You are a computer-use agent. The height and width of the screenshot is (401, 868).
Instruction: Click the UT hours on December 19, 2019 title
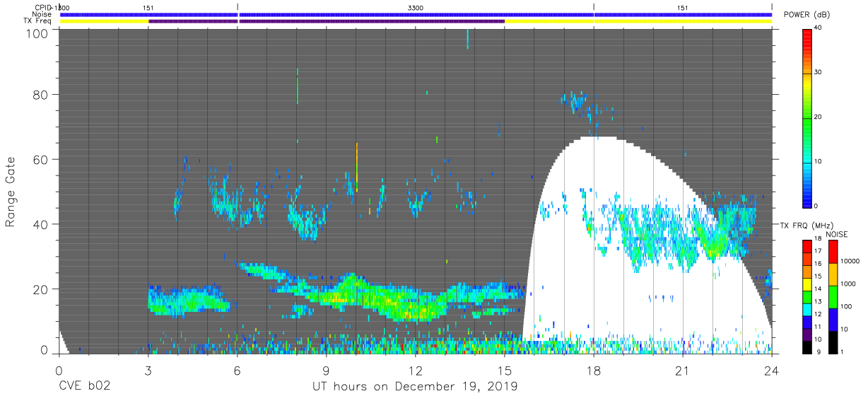[x=415, y=387]
